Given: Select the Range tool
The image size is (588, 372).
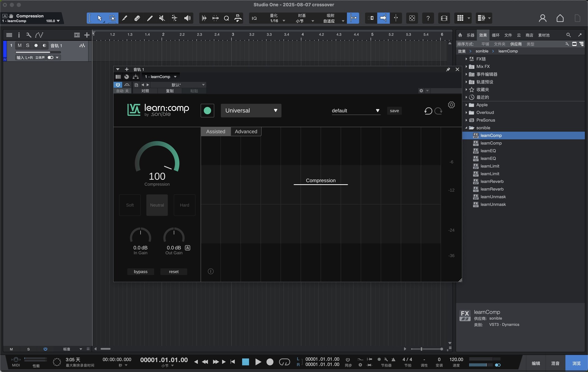Looking at the screenshot, I should (112, 18).
